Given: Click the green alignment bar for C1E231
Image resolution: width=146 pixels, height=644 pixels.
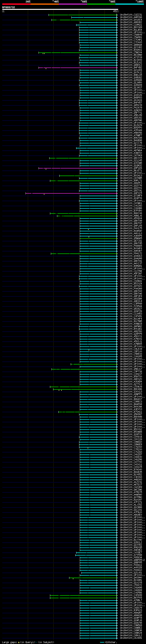Looking at the screenshot, I should (x=83, y=15).
